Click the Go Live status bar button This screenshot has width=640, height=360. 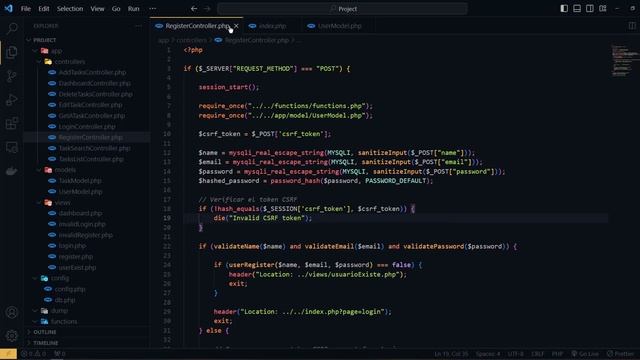click(585, 354)
